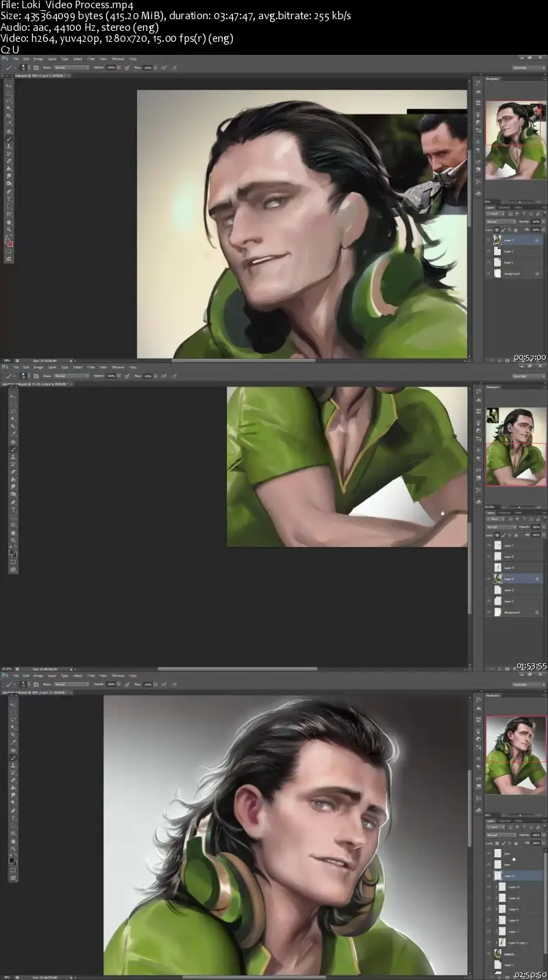This screenshot has height=980, width=548.
Task: Lock transparent pixels in the 00:57:00 Layers panel
Action: coord(497,230)
